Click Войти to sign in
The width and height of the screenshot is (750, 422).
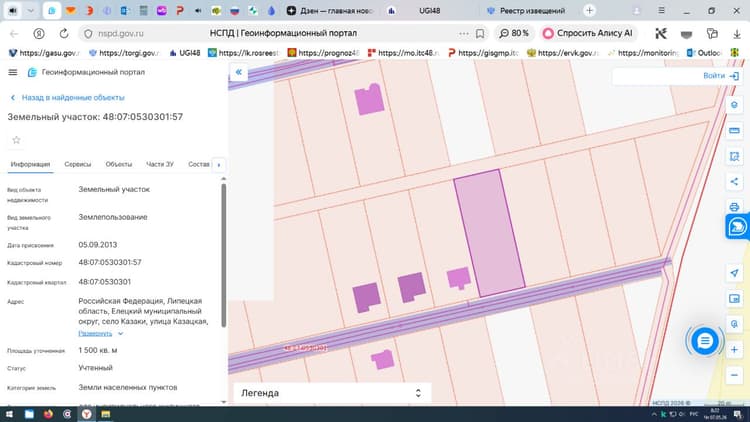721,76
